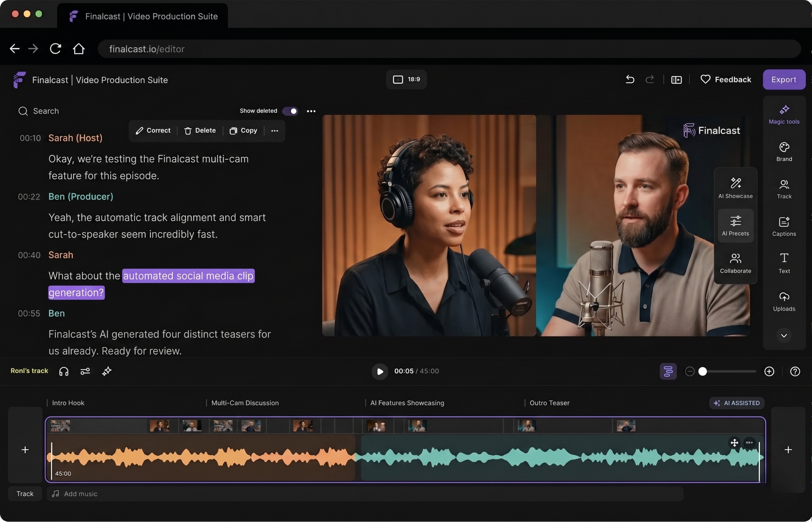Open the 18:9 aspect ratio selector
The width and height of the screenshot is (812, 522).
406,79
